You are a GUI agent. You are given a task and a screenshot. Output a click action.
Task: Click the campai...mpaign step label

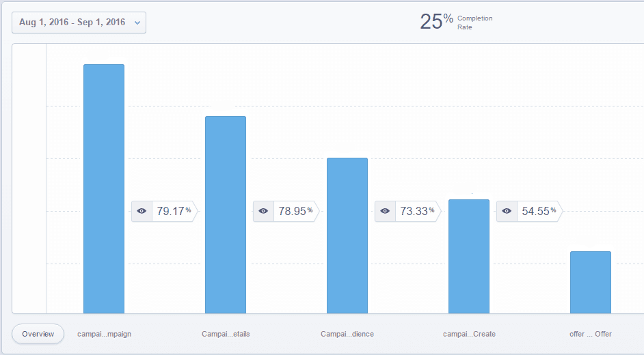point(104,334)
